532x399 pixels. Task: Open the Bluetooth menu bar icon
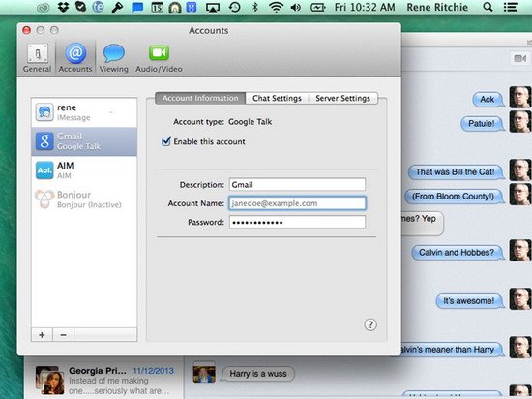(255, 7)
